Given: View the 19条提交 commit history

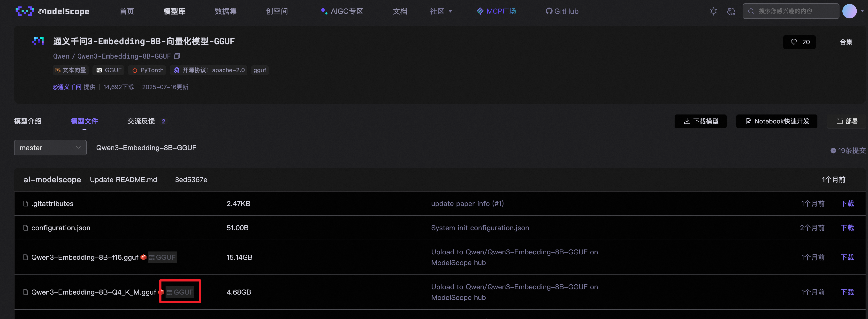Looking at the screenshot, I should click(x=848, y=151).
